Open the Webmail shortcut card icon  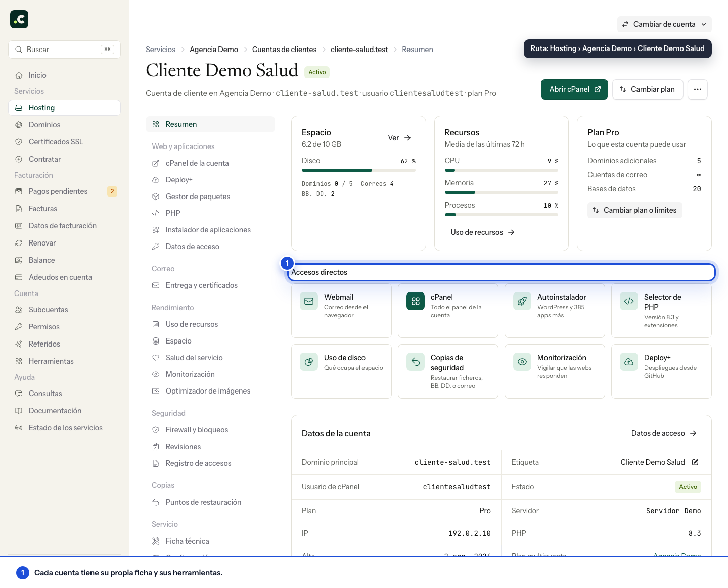click(x=308, y=301)
